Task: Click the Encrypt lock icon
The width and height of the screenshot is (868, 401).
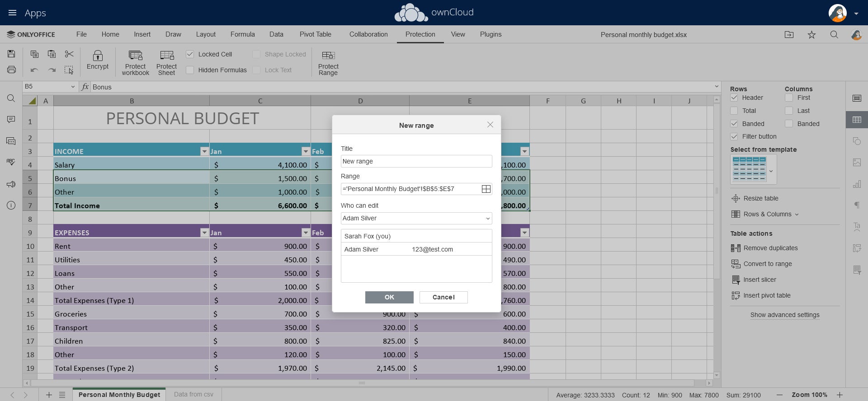Action: click(98, 56)
